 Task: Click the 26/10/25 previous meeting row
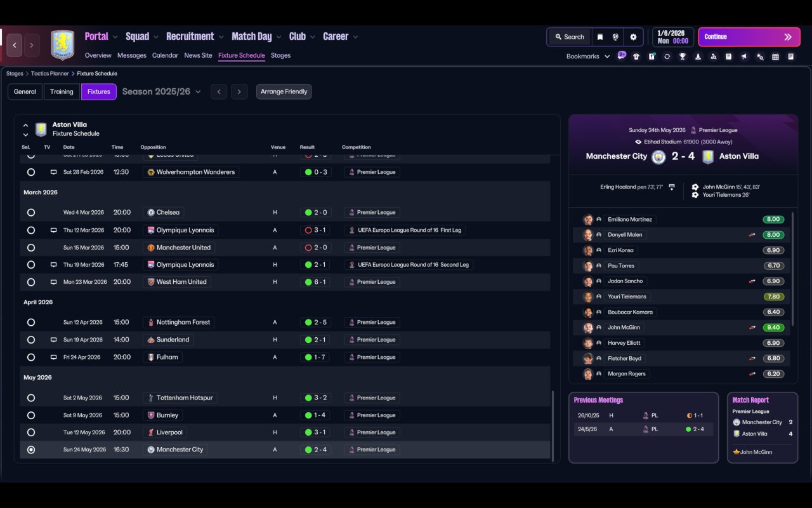[x=643, y=415]
